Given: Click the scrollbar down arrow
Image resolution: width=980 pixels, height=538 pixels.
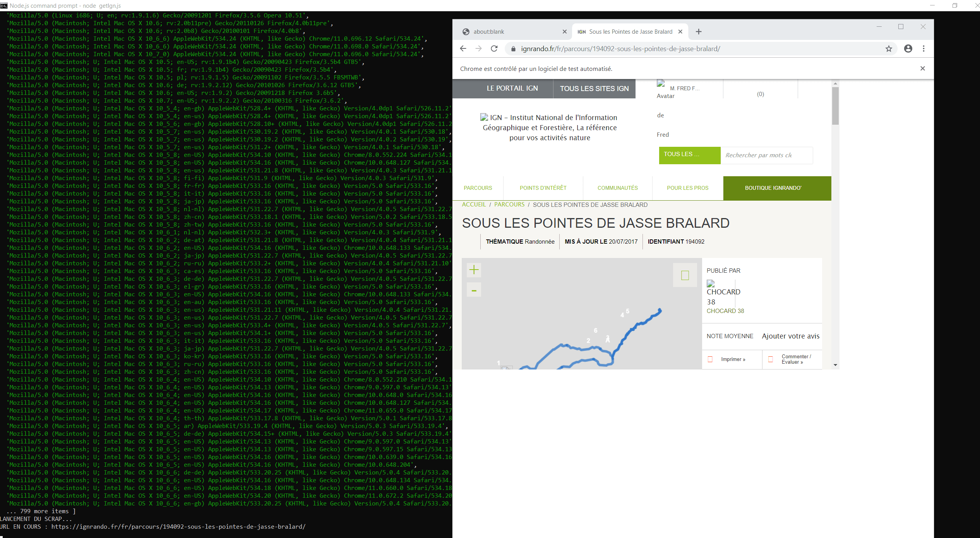Looking at the screenshot, I should (x=835, y=365).
